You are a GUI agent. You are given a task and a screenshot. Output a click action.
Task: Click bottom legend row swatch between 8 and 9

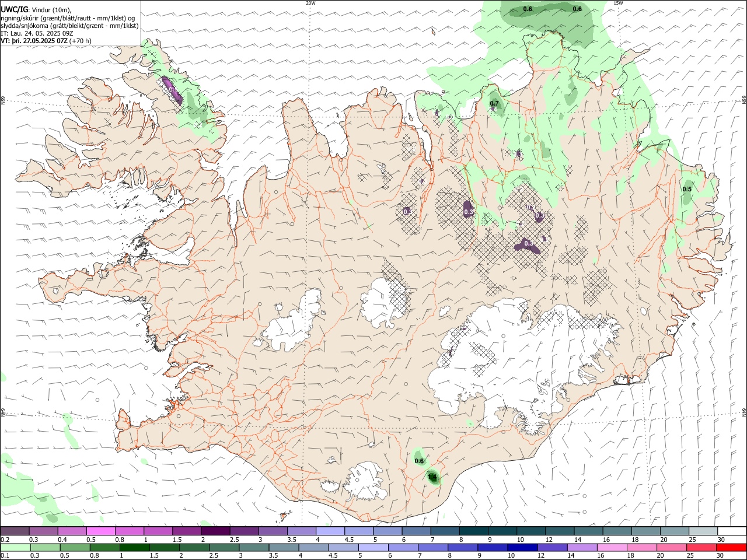point(463,548)
